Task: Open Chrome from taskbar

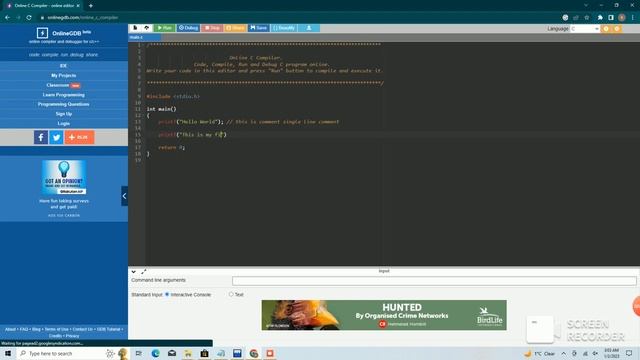Action: click(253, 353)
